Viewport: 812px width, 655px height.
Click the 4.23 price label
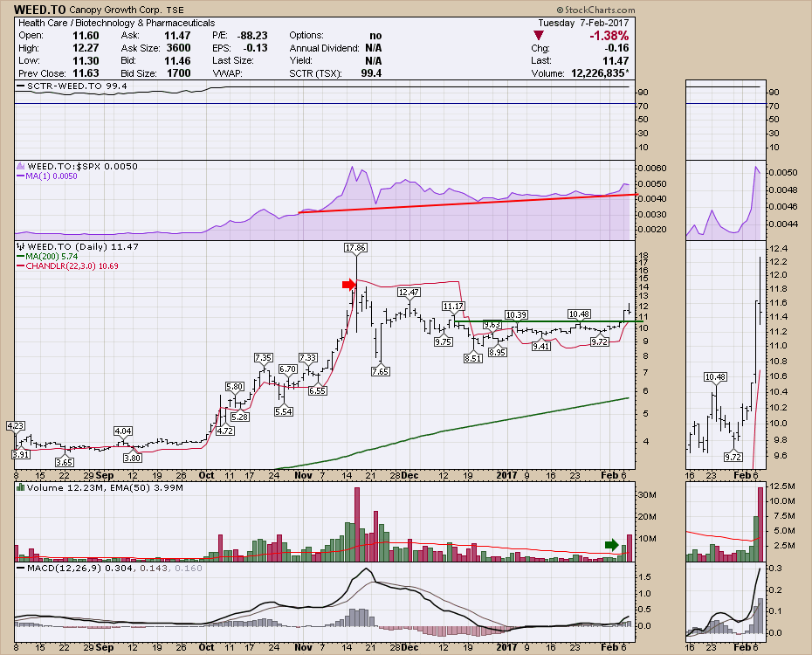click(x=16, y=425)
